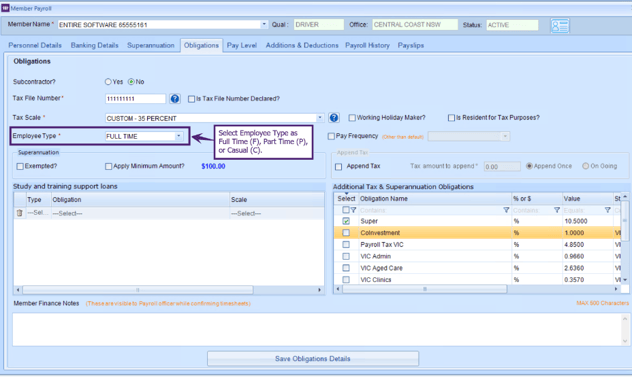Screen dimensions: 632x382
Task: Open the Pay Frequency dropdown
Action: coord(505,137)
